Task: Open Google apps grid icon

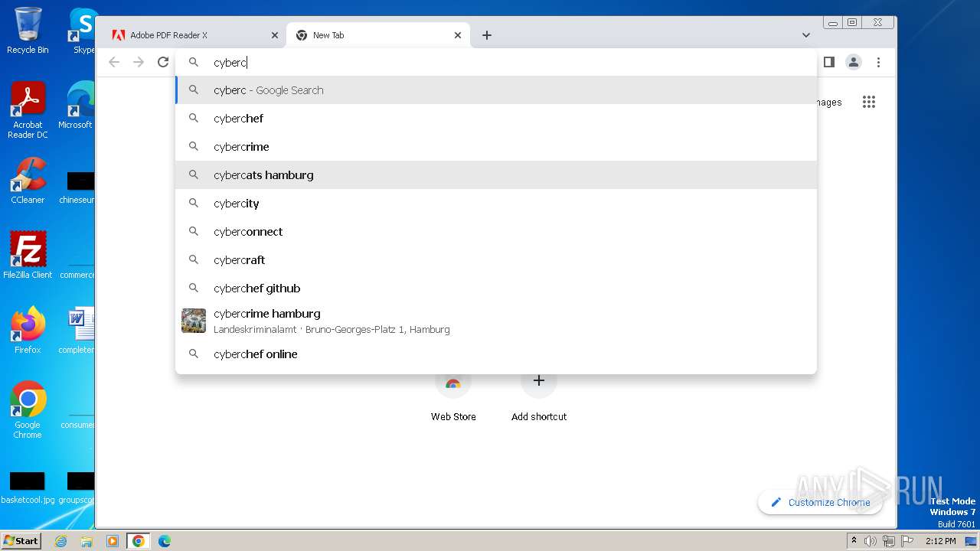Action: point(868,102)
